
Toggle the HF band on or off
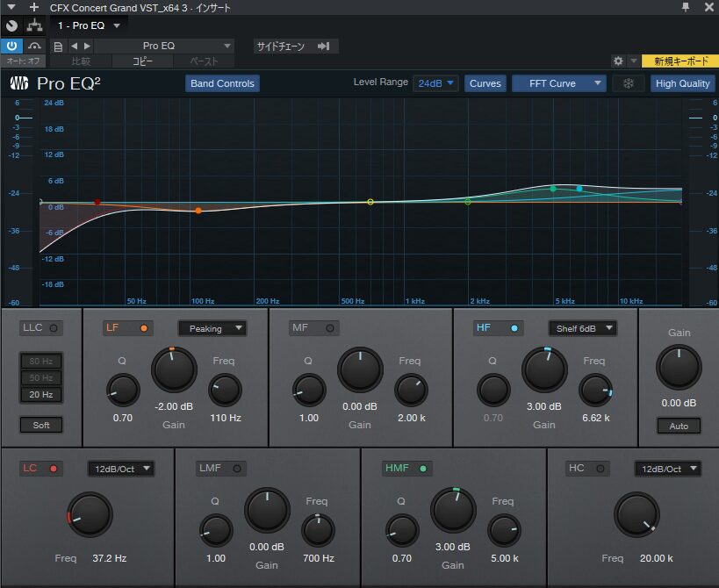(x=498, y=328)
